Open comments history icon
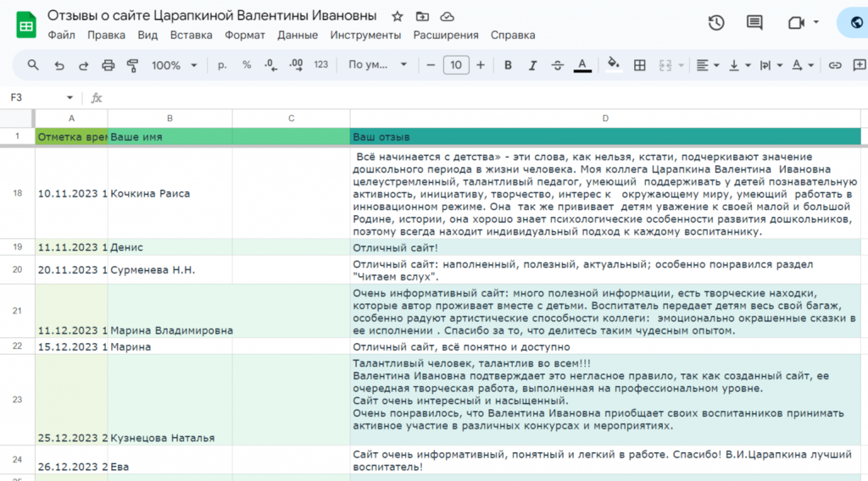The width and height of the screenshot is (868, 481). pos(754,23)
